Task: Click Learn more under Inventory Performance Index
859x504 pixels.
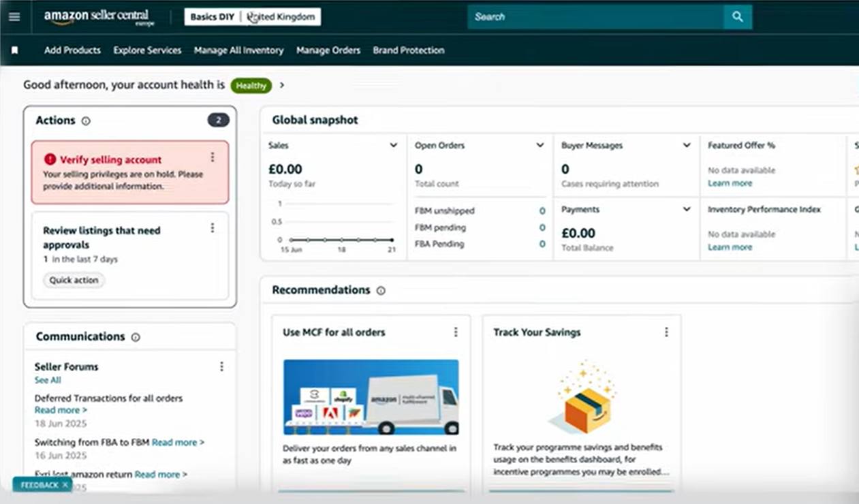Action: pyautogui.click(x=730, y=247)
